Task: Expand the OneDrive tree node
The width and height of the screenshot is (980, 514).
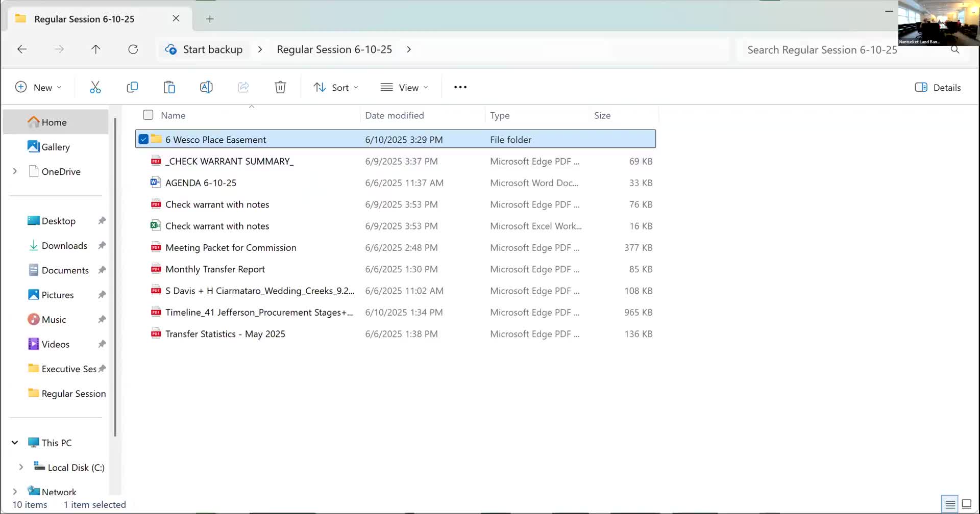Action: point(15,171)
